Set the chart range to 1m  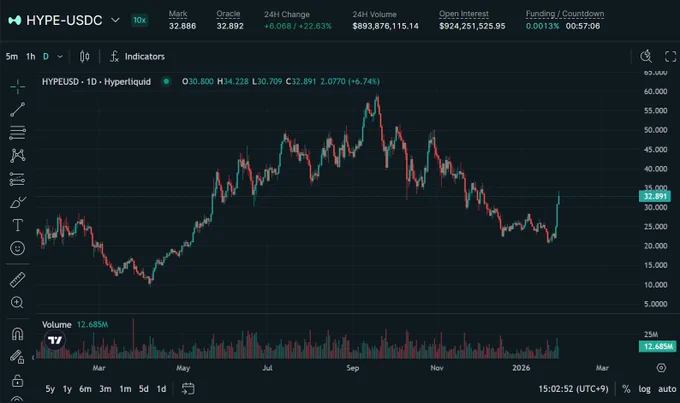(125, 389)
